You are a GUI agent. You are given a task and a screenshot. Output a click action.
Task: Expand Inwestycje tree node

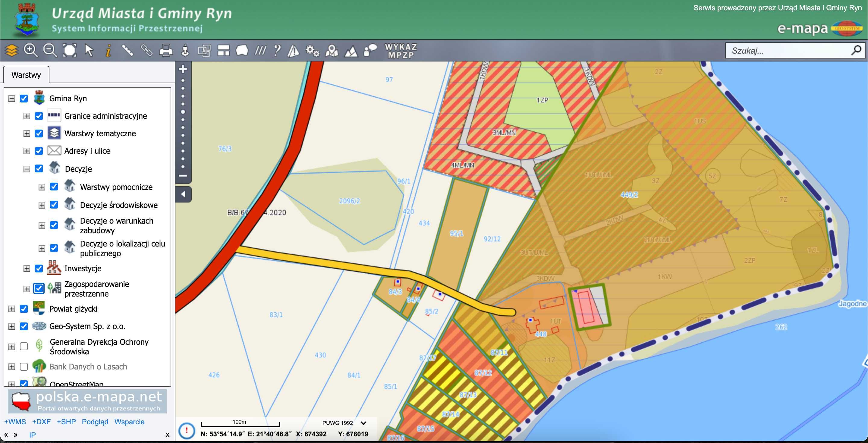pos(27,269)
